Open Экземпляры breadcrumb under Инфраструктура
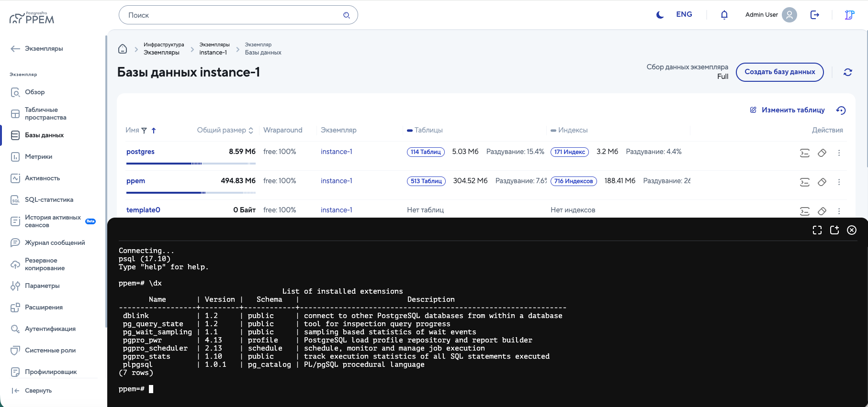This screenshot has height=407, width=868. 161,53
